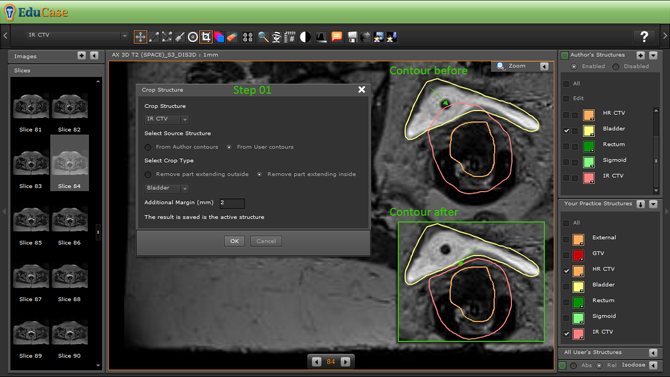This screenshot has width=670, height=377.
Task: Click the expand-arrows scale tool
Action: [x=167, y=37]
